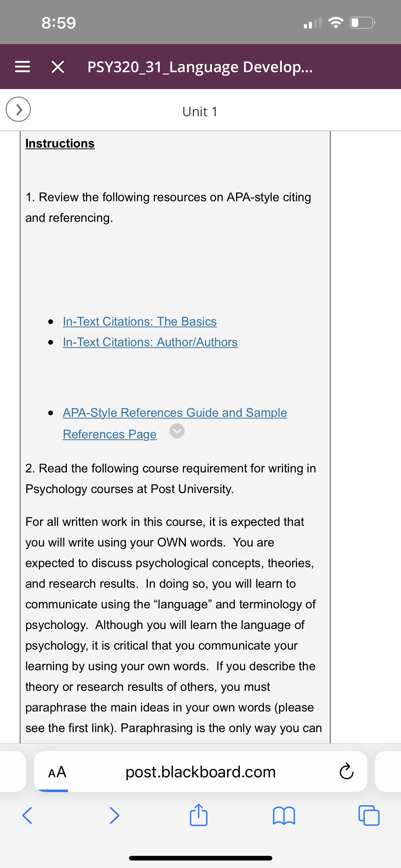Expand the side panel arrow

pos(18,109)
